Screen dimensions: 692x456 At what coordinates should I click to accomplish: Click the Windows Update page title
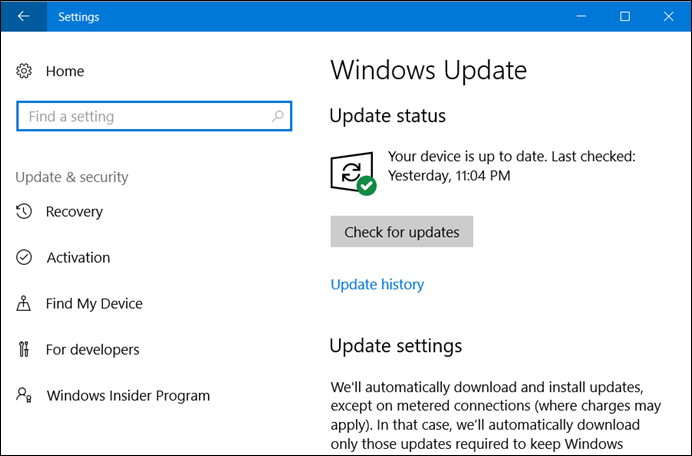(x=429, y=70)
